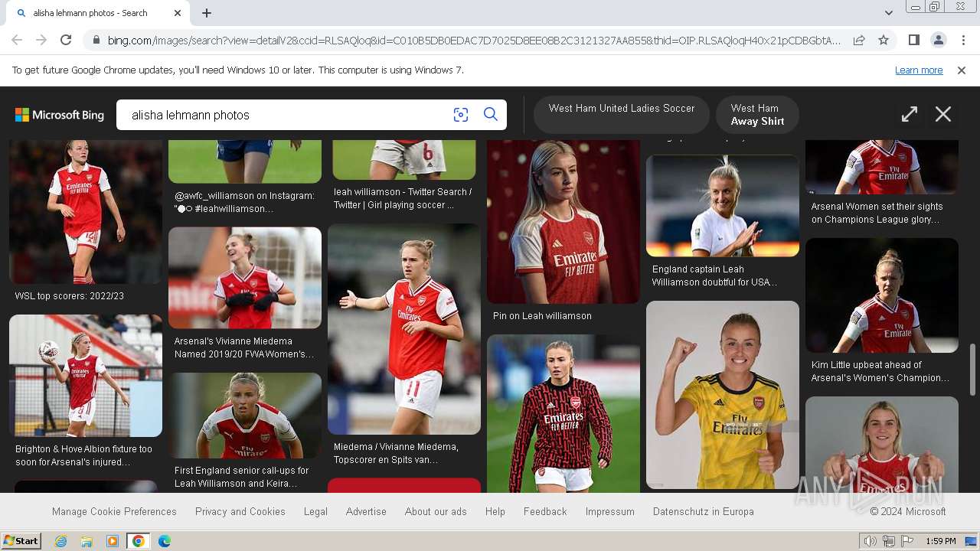Open England captain Leah Williamson doubtful image
Viewport: 980px width, 551px height.
[723, 206]
